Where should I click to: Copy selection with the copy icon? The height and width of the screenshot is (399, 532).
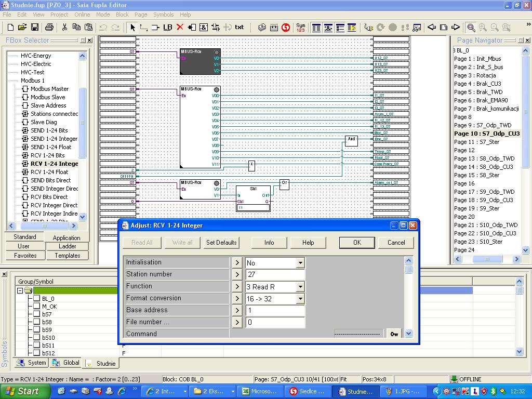click(77, 27)
